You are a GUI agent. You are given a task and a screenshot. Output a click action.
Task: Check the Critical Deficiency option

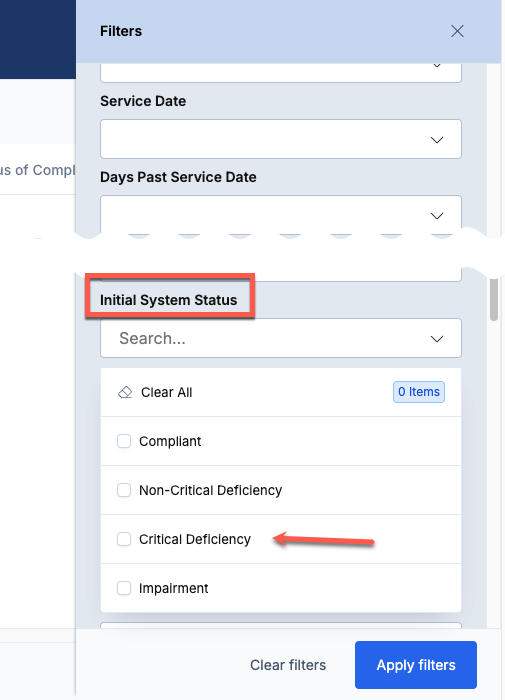pos(124,539)
